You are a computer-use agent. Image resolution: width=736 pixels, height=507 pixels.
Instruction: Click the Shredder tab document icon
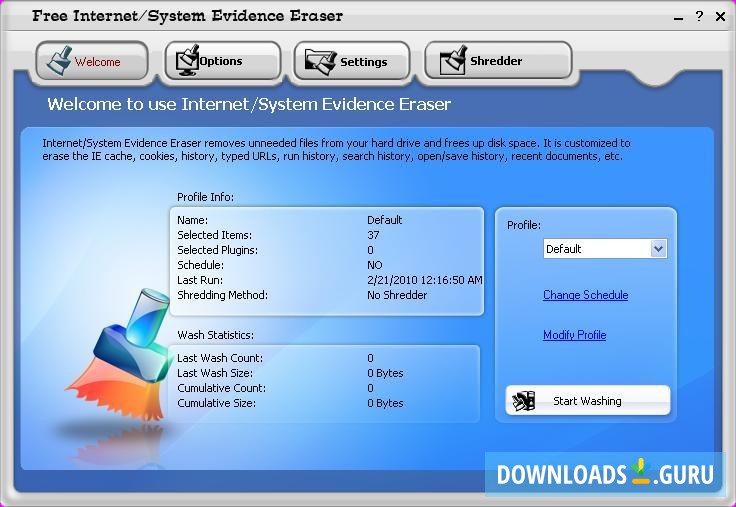point(453,60)
